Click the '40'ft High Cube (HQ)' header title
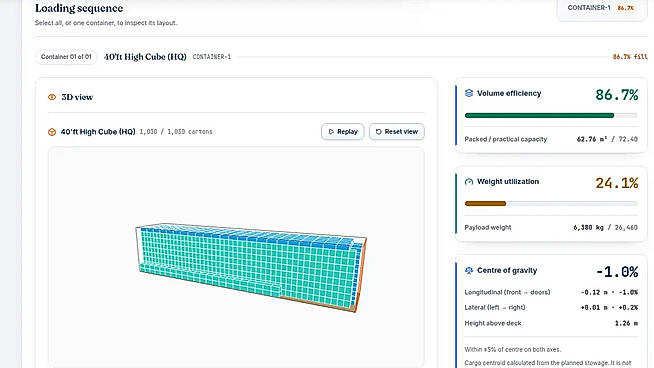 point(145,57)
